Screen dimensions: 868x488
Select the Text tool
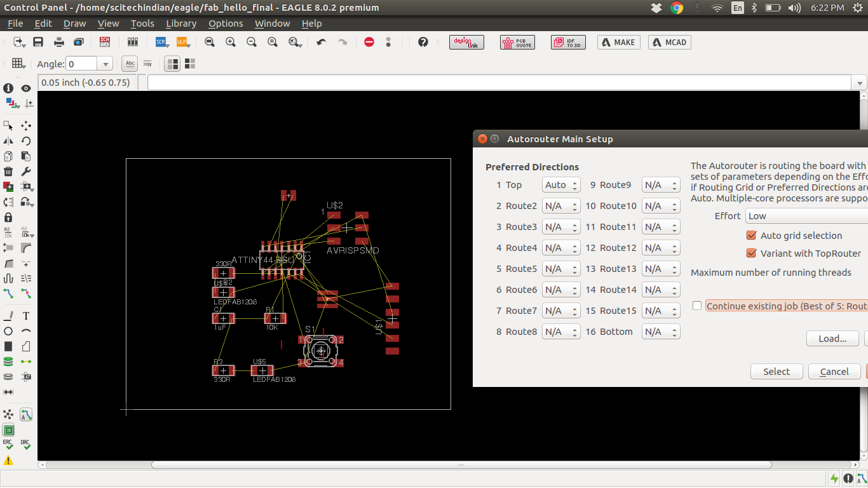click(x=26, y=316)
